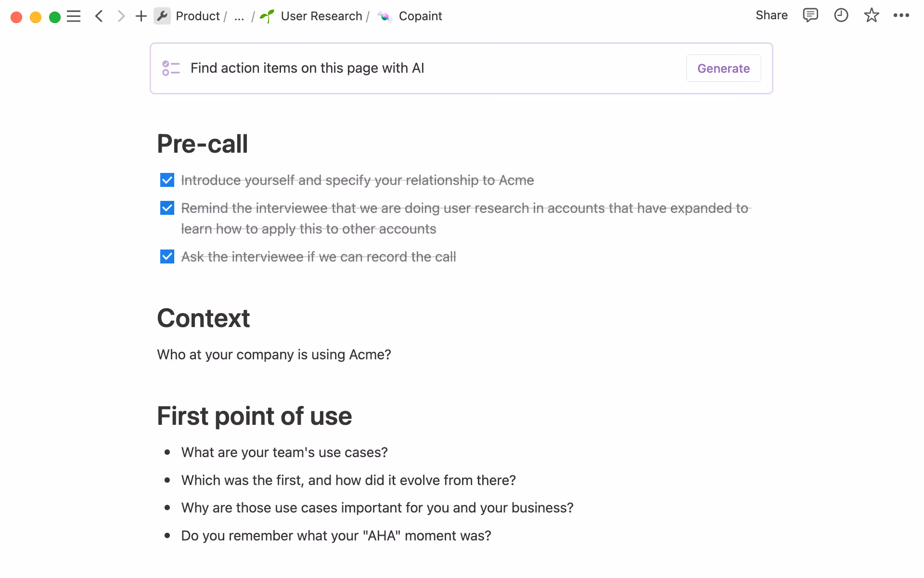Click the Generate button
The image size is (924, 578).
coord(723,68)
